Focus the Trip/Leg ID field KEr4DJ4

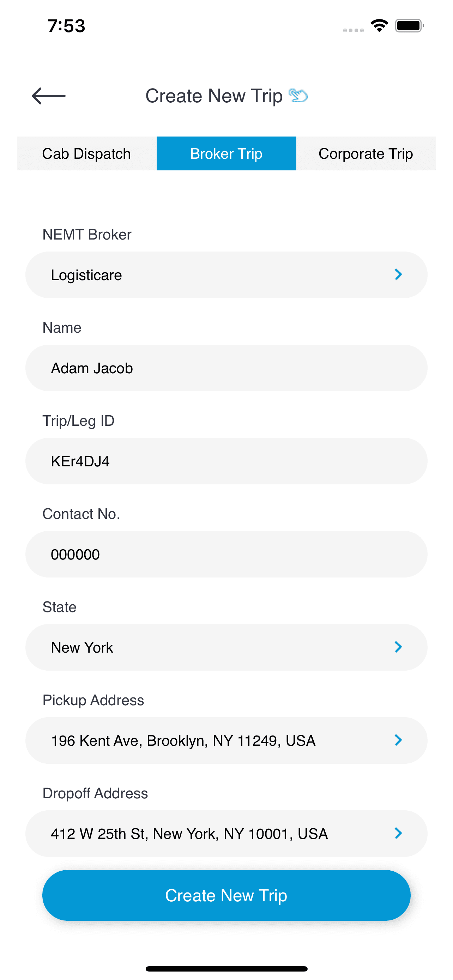click(x=226, y=461)
